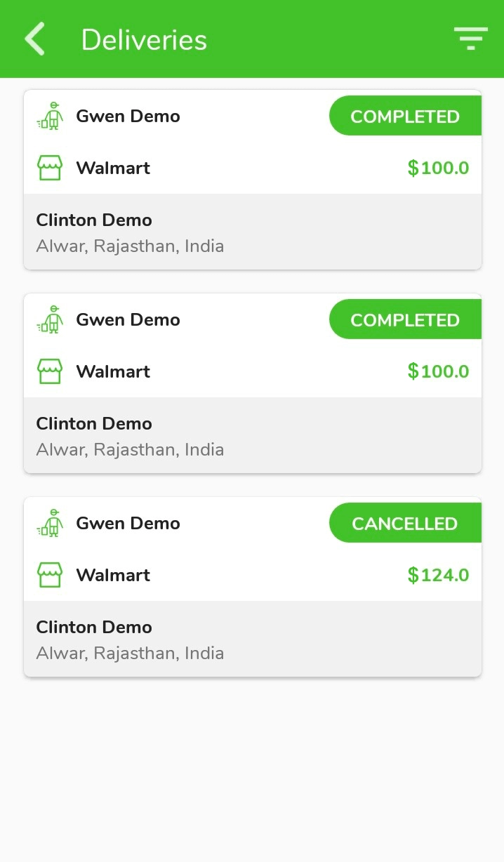Open the first delivery card details
The image size is (504, 862).
(x=253, y=179)
